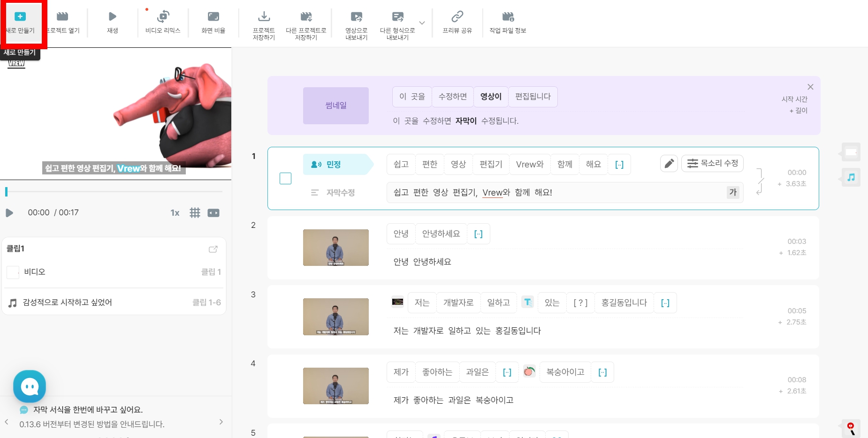Click clip 1 start time 00:00

coord(797,173)
